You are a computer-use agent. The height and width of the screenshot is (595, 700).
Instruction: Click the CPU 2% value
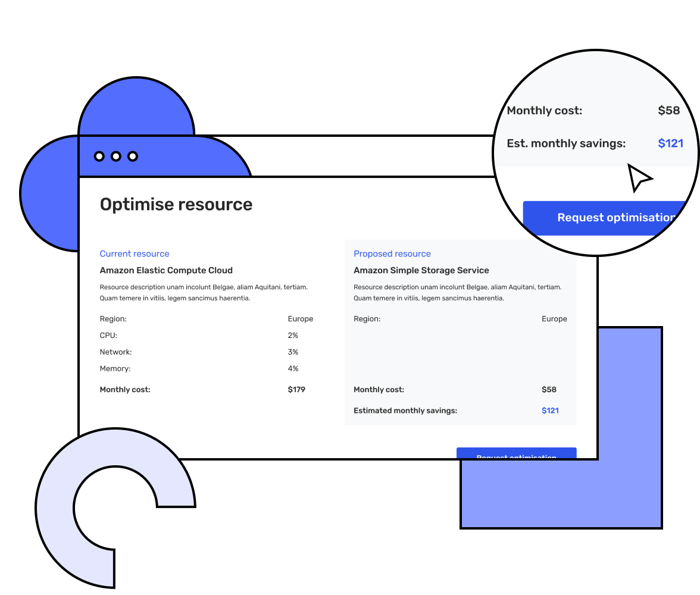(293, 335)
